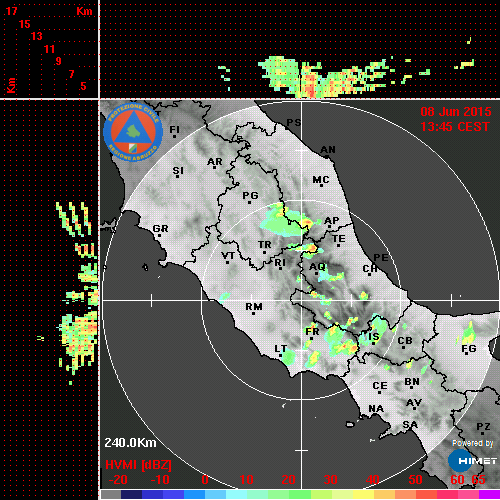
Task: Click the NA city marker
Action: [x=376, y=415]
